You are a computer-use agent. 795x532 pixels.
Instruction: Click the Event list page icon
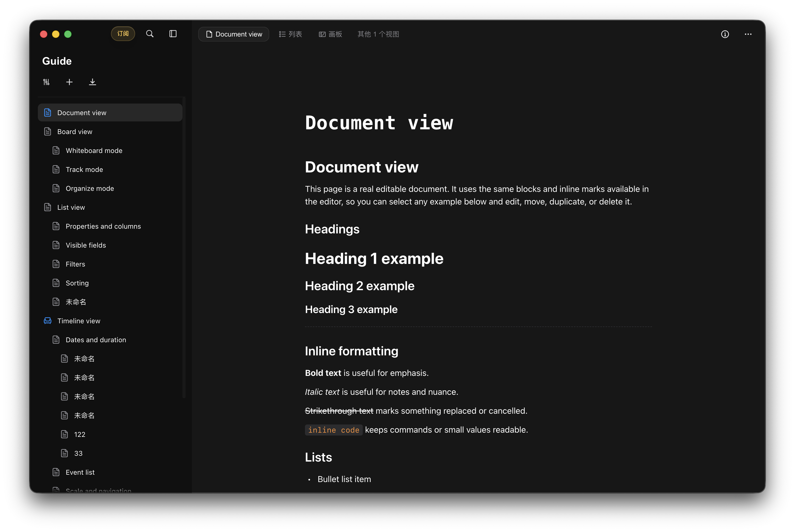pyautogui.click(x=56, y=472)
